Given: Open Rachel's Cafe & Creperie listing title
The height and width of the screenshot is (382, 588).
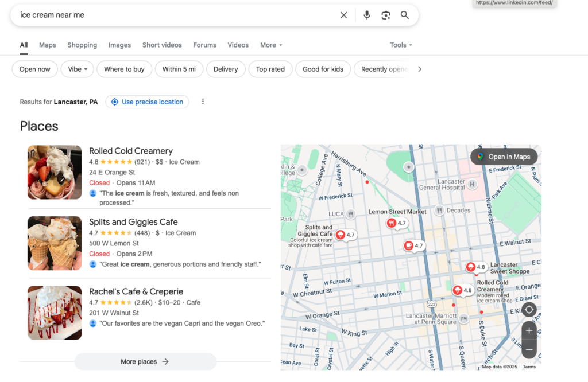Looking at the screenshot, I should coord(136,291).
